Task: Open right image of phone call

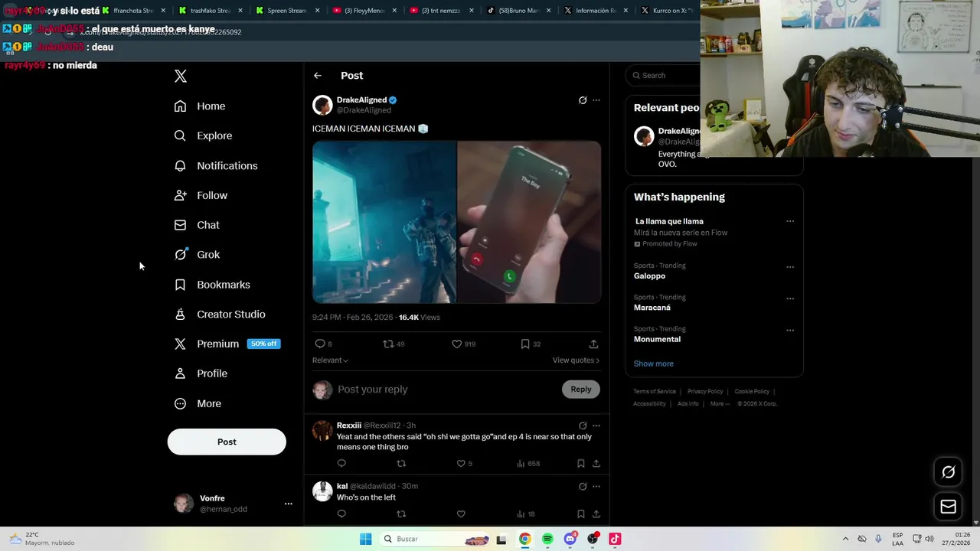Action: pyautogui.click(x=529, y=222)
